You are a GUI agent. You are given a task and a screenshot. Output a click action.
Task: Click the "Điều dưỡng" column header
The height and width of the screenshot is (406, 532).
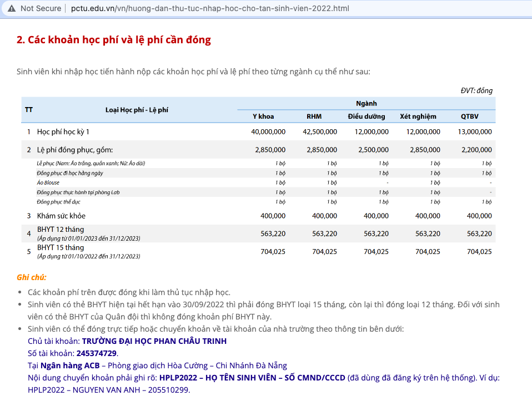[367, 116]
